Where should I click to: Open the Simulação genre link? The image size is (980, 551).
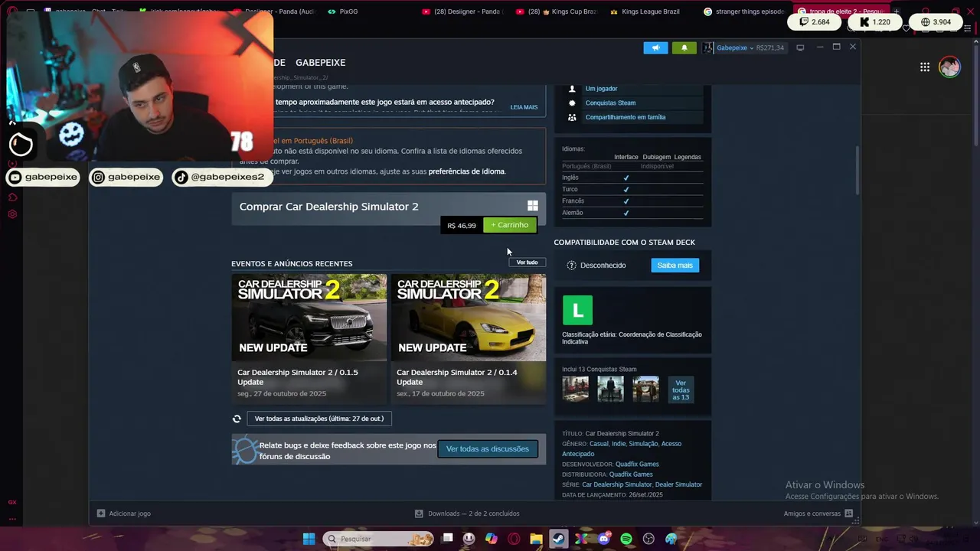click(x=643, y=444)
